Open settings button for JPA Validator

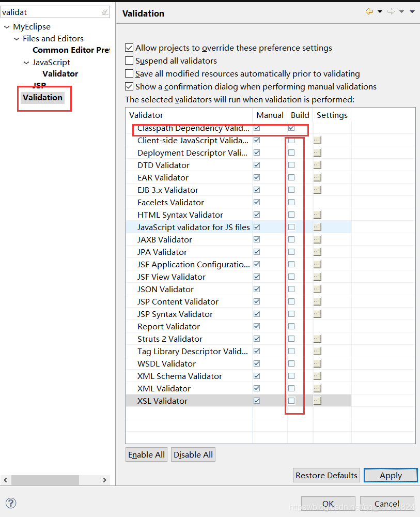click(x=317, y=252)
